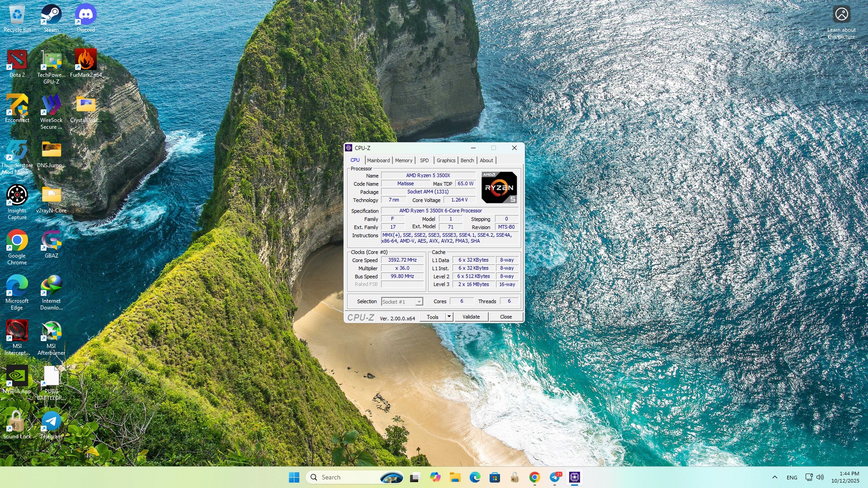The image size is (868, 488).
Task: Click the volume speaker icon in tray
Action: point(820,477)
